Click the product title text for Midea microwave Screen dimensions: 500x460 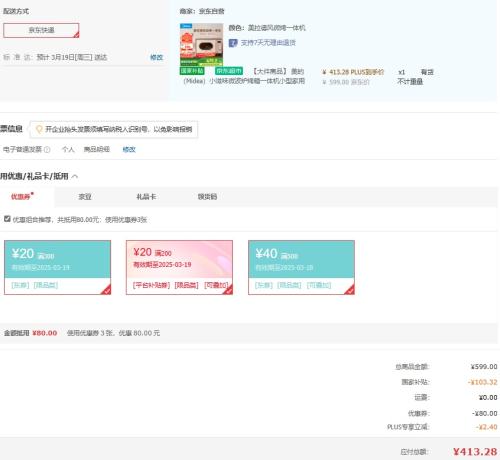244,76
